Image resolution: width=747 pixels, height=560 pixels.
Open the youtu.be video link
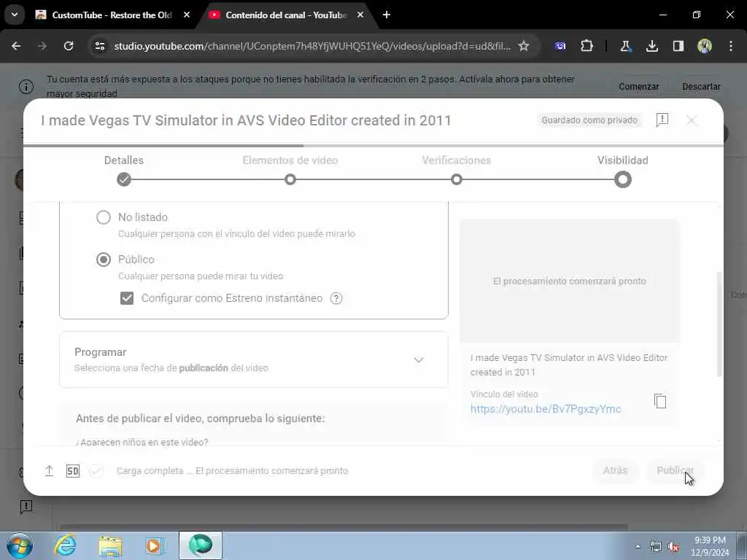pyautogui.click(x=546, y=409)
